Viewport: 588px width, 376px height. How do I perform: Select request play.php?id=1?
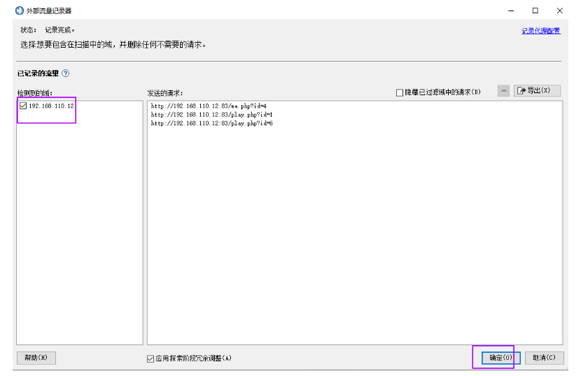click(x=211, y=115)
